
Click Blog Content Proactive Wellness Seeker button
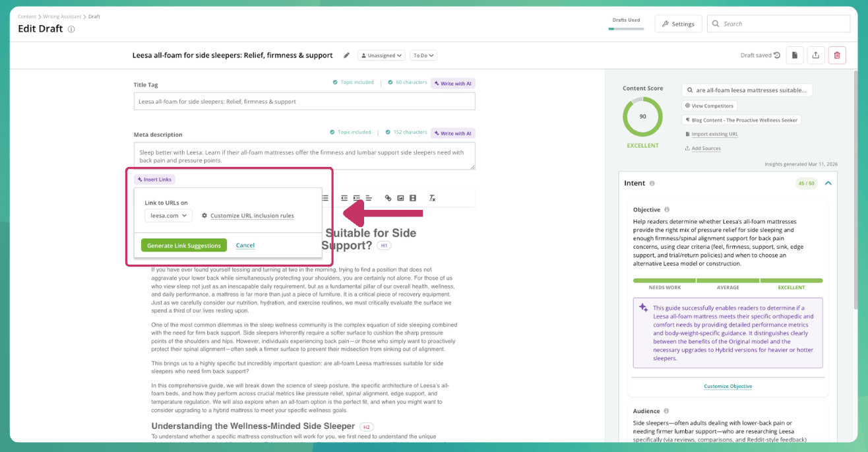(x=741, y=120)
